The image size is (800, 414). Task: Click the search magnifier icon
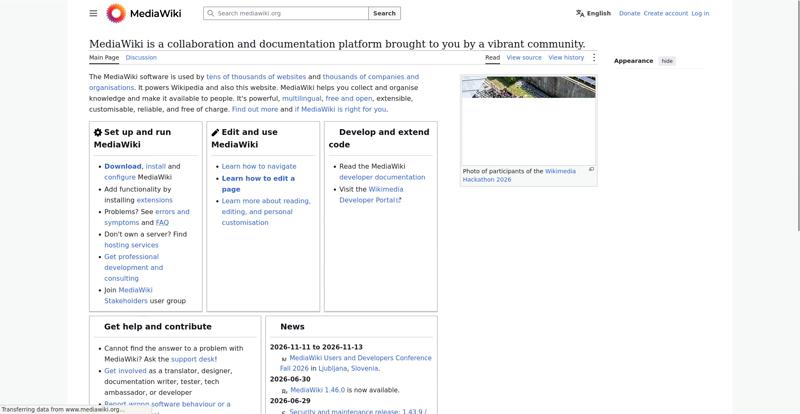[210, 13]
